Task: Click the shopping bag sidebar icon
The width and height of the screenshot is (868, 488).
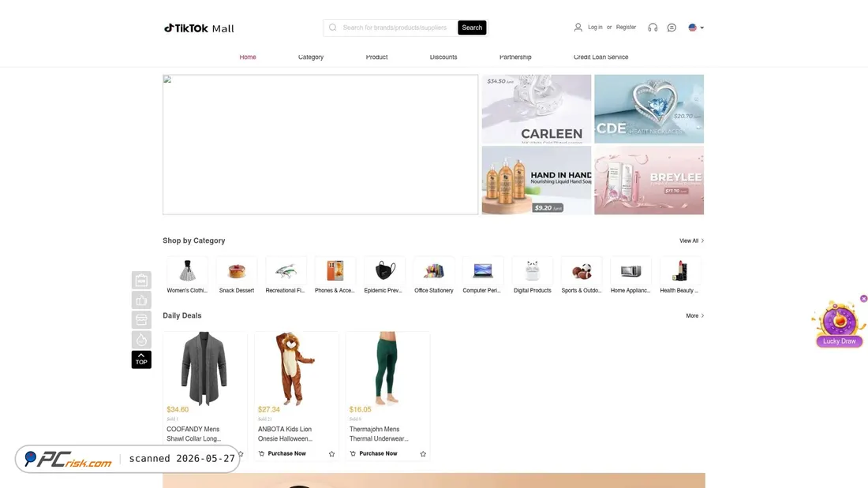Action: [141, 280]
